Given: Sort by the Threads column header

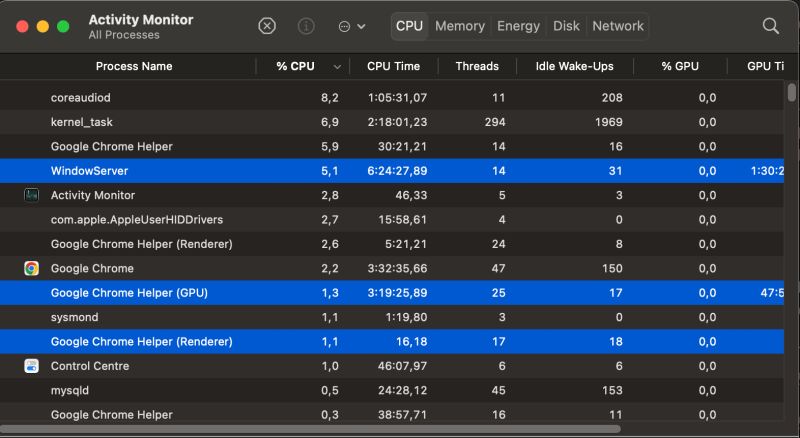Looking at the screenshot, I should [x=477, y=66].
